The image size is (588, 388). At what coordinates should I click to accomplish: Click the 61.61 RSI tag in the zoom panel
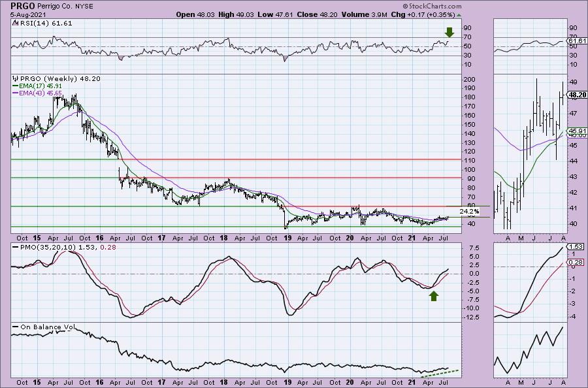[x=578, y=41]
